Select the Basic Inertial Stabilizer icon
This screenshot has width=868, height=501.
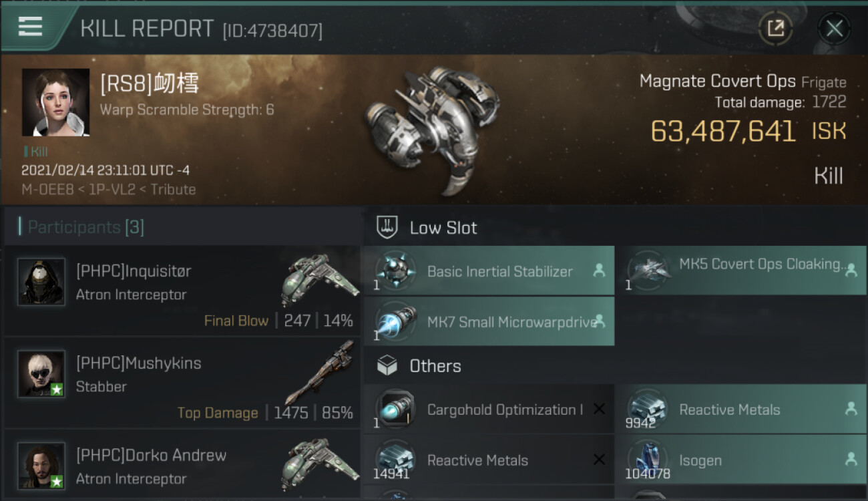tap(395, 271)
